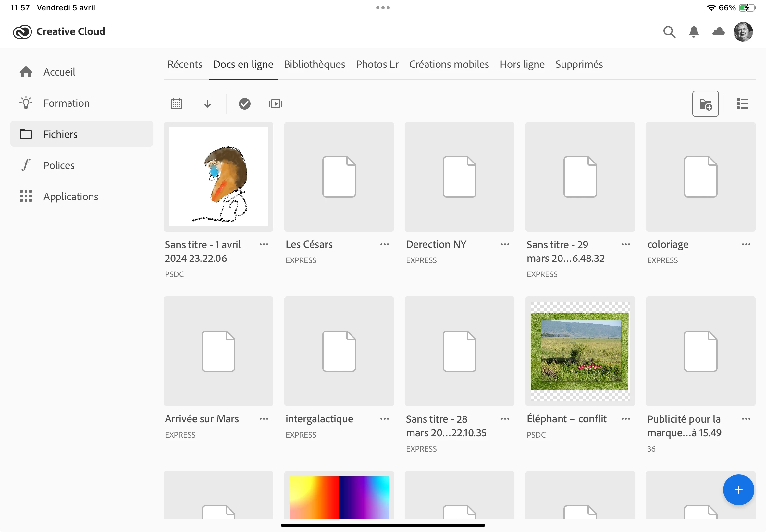Click the blue plus floating button
Viewport: 766px width, 532px height.
point(738,490)
